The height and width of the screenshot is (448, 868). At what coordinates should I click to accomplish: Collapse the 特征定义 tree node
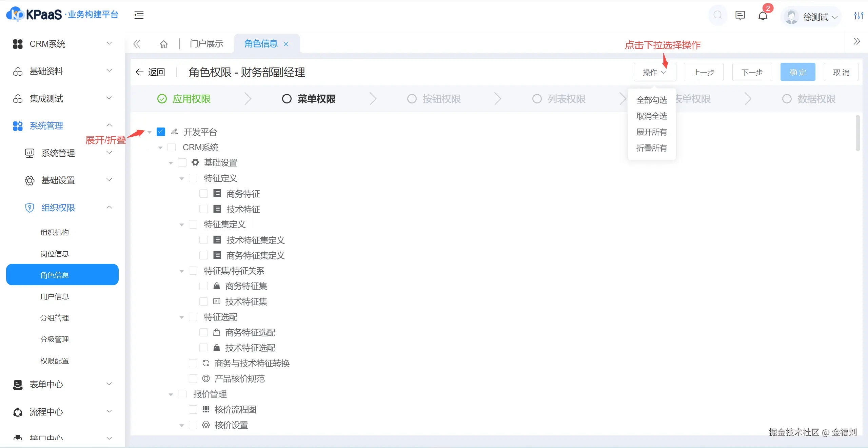(182, 178)
